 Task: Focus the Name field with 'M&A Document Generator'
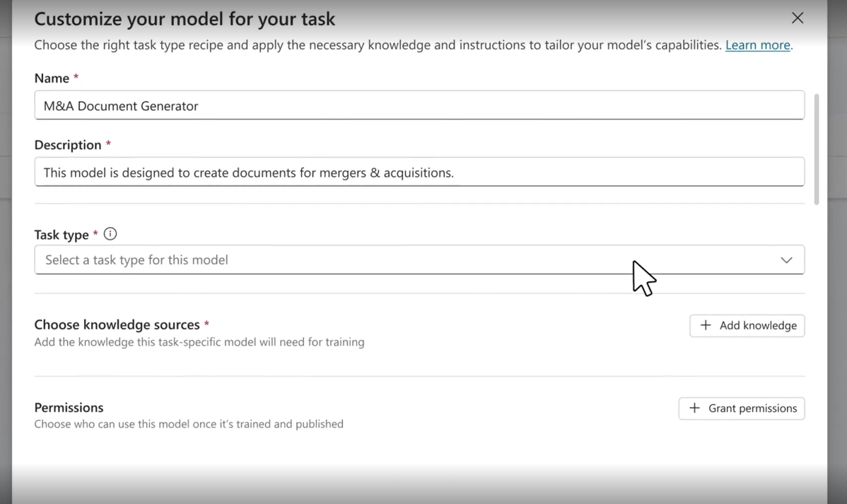[419, 105]
